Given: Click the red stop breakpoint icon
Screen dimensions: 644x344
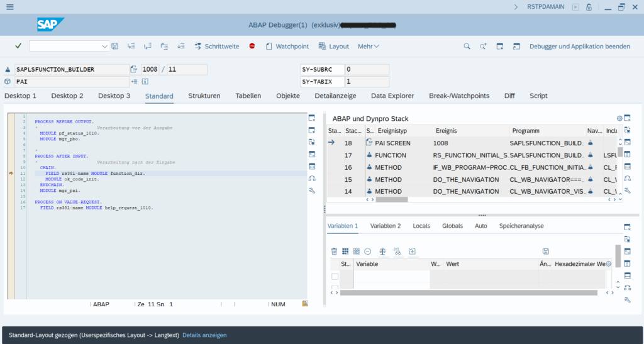Looking at the screenshot, I should tap(252, 46).
